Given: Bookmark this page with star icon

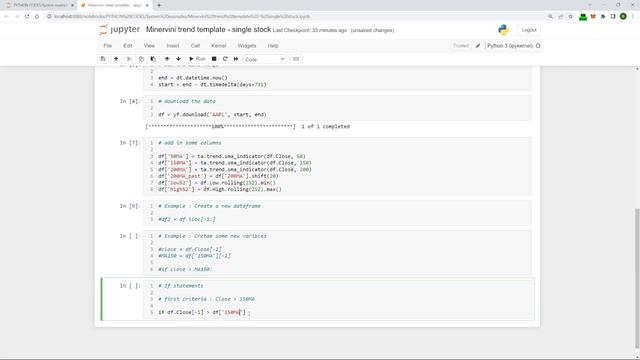Looking at the screenshot, I should [x=571, y=16].
